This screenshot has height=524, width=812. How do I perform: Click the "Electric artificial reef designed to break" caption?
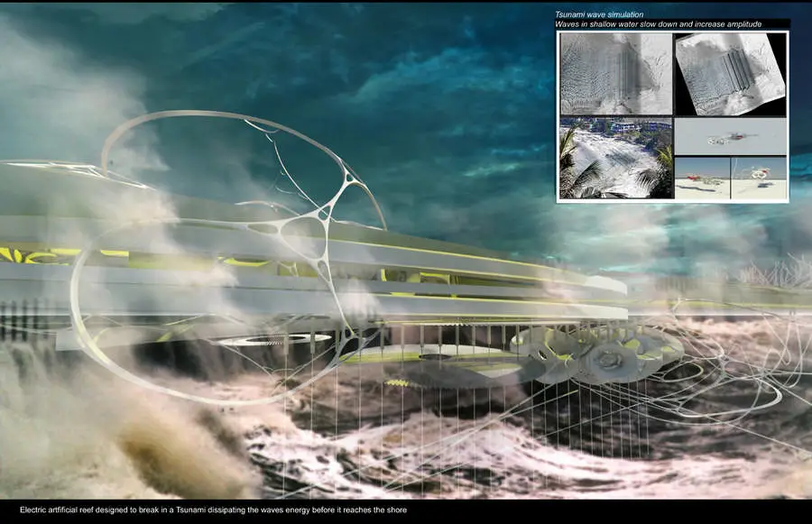coord(213,510)
